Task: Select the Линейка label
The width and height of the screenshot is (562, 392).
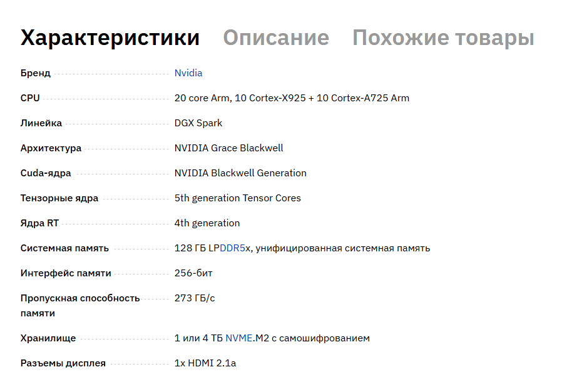Action: click(x=41, y=123)
